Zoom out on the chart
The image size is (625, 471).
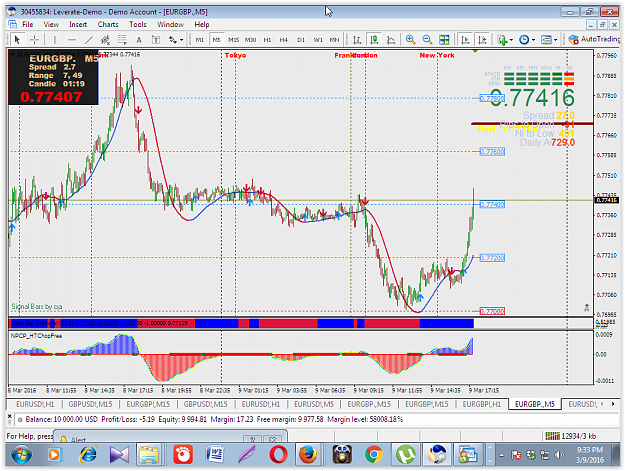point(427,39)
